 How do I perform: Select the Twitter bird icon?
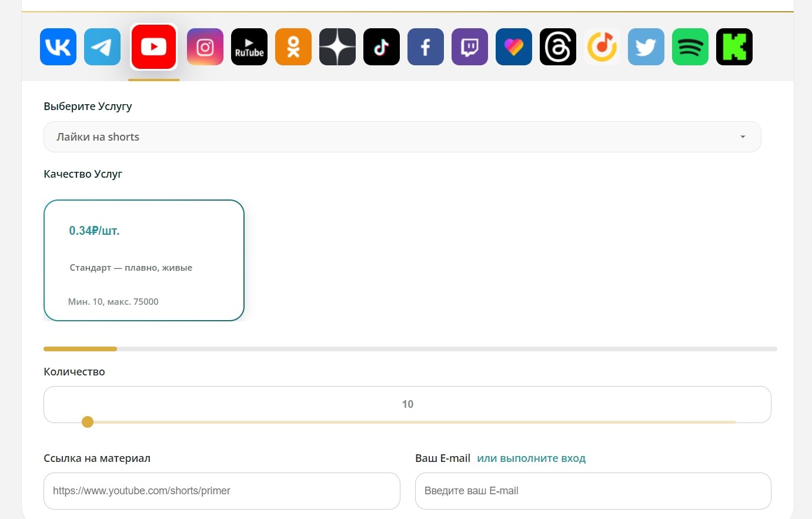pyautogui.click(x=646, y=46)
